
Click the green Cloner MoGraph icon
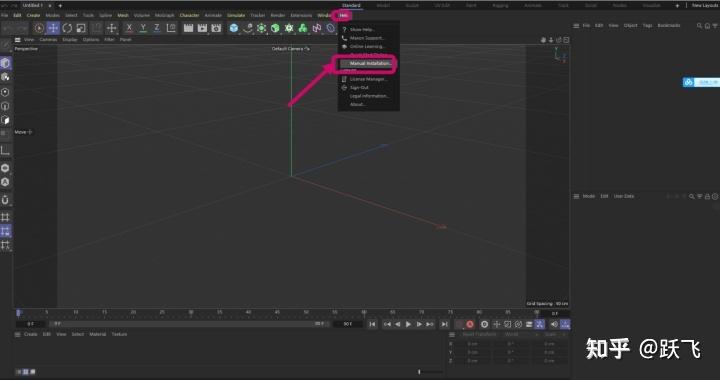click(289, 28)
